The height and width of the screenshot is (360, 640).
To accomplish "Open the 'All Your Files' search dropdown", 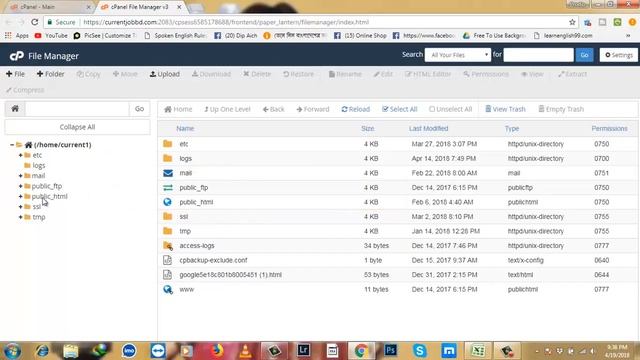I will click(458, 55).
